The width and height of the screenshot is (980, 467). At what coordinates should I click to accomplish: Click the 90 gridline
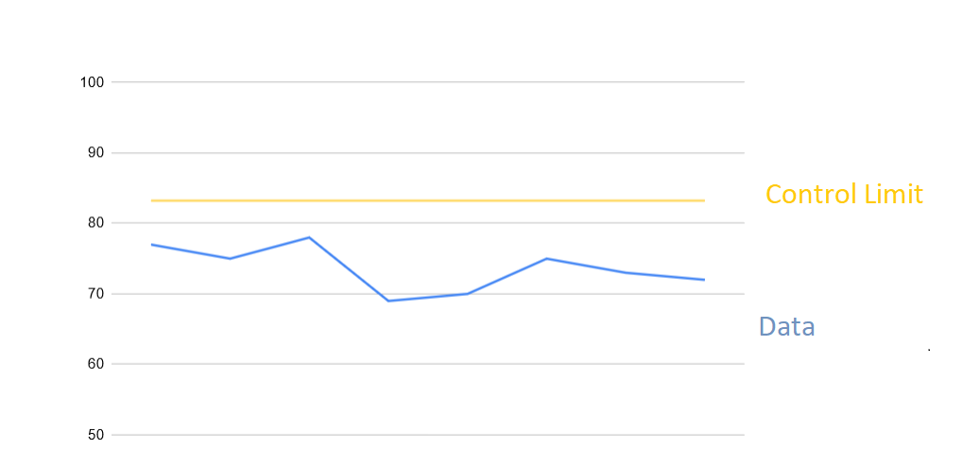[428, 152]
